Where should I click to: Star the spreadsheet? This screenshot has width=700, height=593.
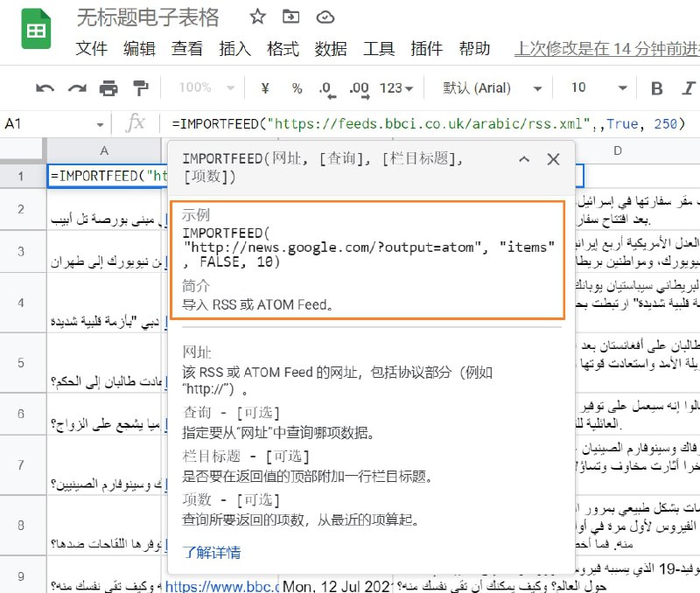pyautogui.click(x=257, y=17)
